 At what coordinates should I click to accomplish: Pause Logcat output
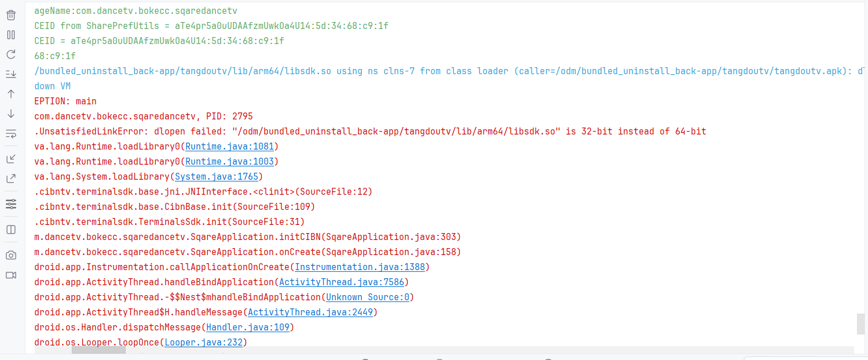(10, 35)
